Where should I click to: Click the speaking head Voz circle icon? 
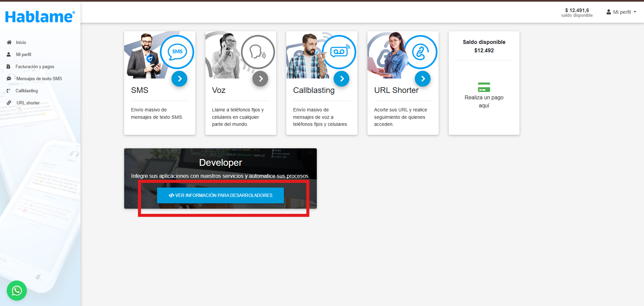coord(258,52)
